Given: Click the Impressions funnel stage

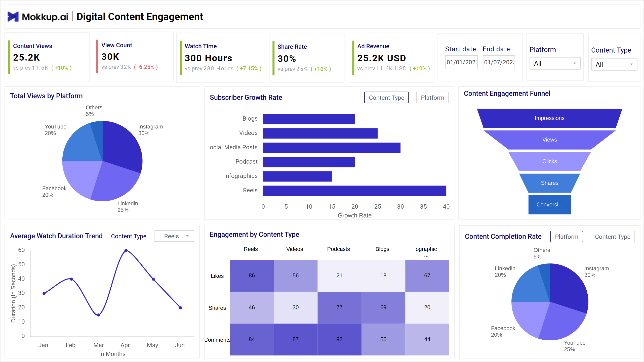Looking at the screenshot, I should click(549, 118).
